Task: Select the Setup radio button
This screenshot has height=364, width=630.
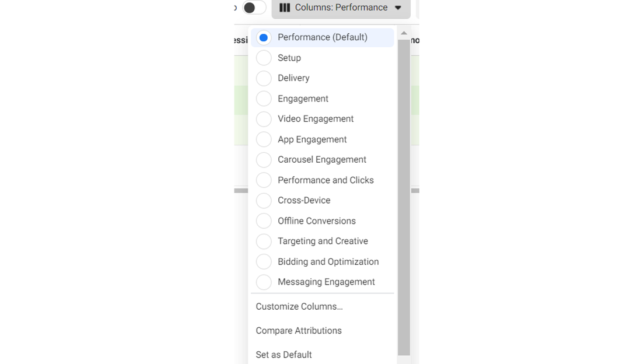Action: tap(264, 58)
